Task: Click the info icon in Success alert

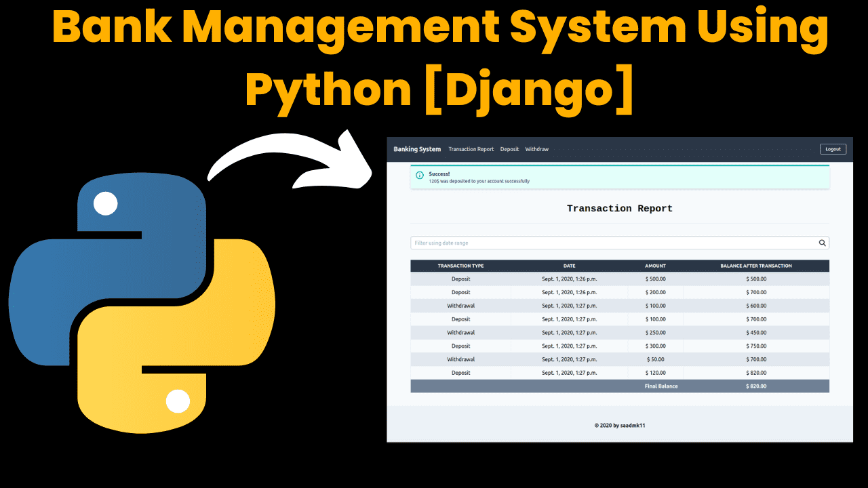Action: click(x=420, y=176)
